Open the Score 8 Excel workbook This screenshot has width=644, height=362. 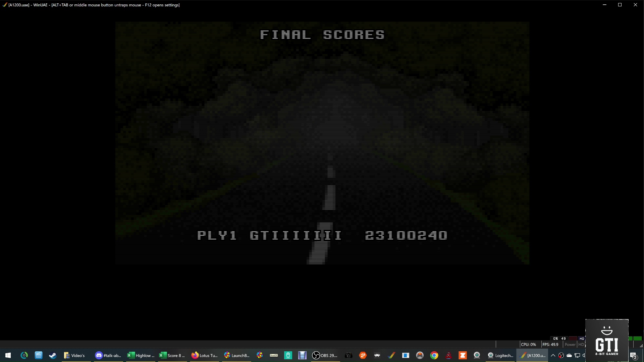[x=172, y=355]
